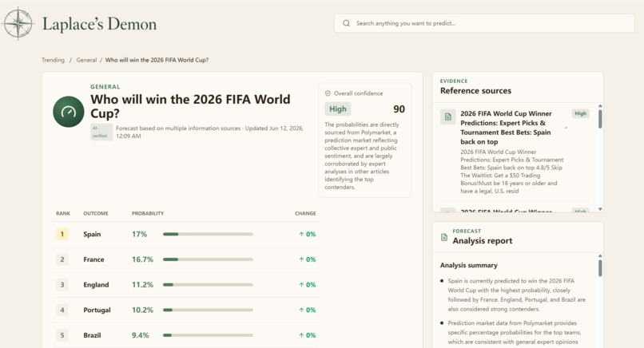
Task: Click the France probability bar
Action: point(209,259)
